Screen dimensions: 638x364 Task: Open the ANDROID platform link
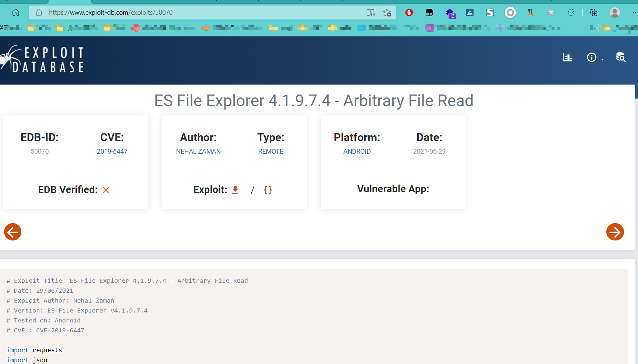357,151
